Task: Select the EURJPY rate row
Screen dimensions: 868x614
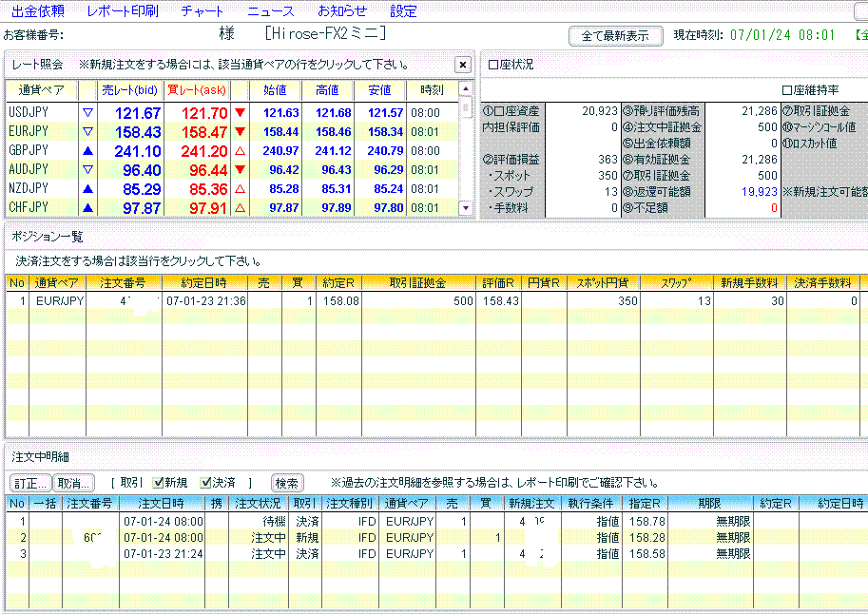Action: click(233, 132)
